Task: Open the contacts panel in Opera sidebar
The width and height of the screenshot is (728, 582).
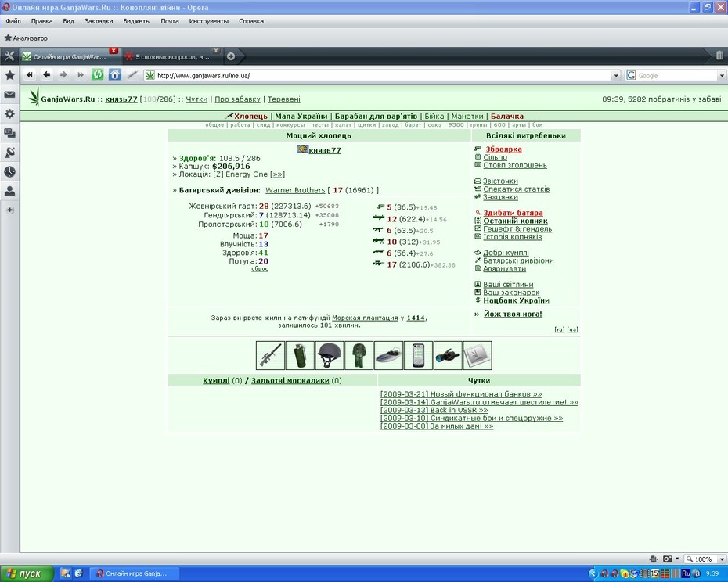Action: pos(9,191)
